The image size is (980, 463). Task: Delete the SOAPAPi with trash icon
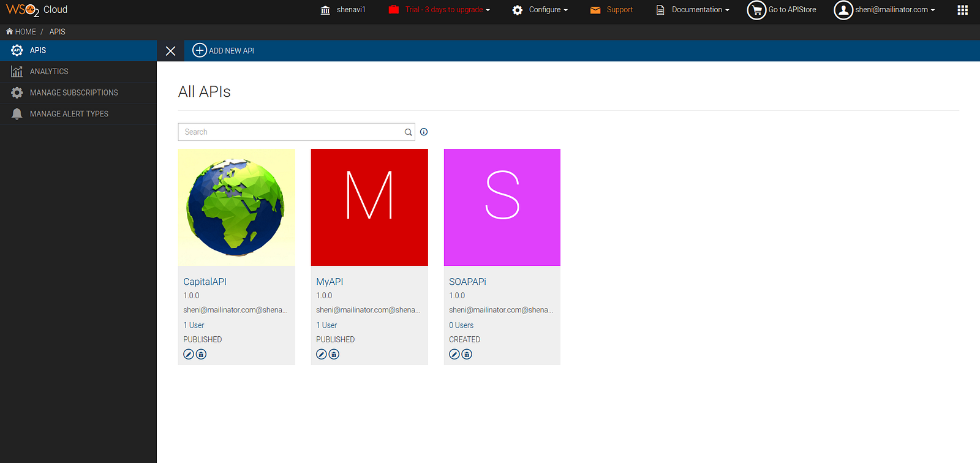click(x=467, y=354)
